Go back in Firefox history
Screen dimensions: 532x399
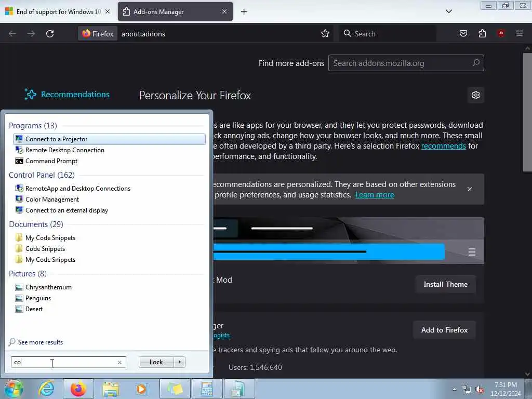12,34
